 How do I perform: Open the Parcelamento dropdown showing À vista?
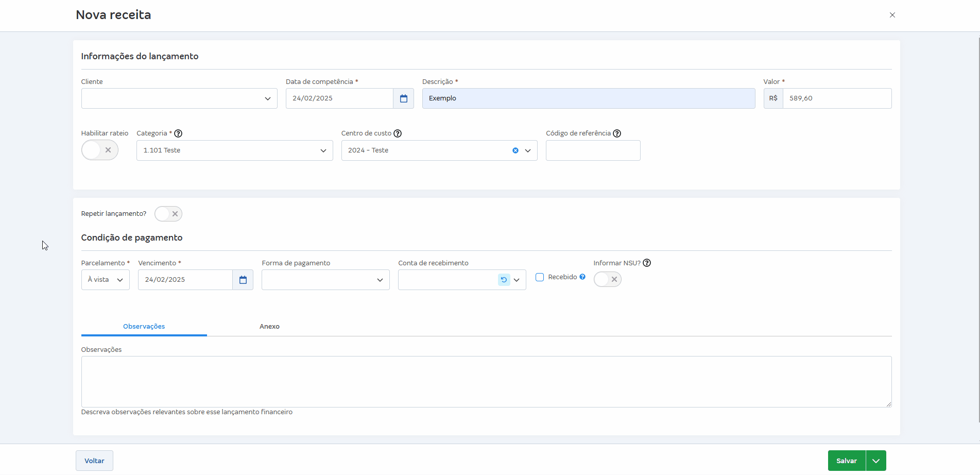pos(105,280)
